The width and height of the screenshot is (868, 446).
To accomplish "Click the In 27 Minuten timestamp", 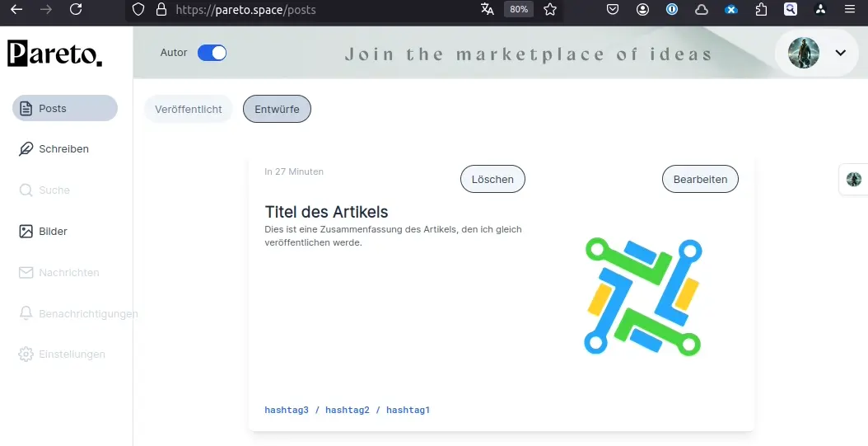I will point(294,171).
